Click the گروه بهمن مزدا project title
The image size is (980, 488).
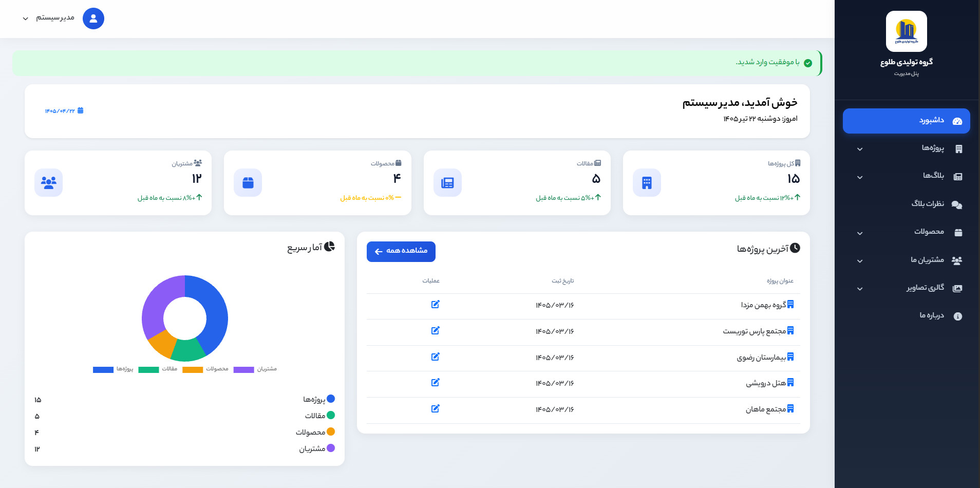pyautogui.click(x=764, y=305)
